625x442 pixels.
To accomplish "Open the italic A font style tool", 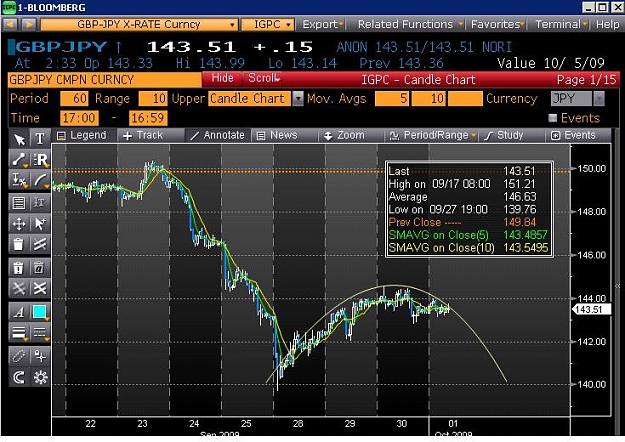I will pyautogui.click(x=19, y=312).
